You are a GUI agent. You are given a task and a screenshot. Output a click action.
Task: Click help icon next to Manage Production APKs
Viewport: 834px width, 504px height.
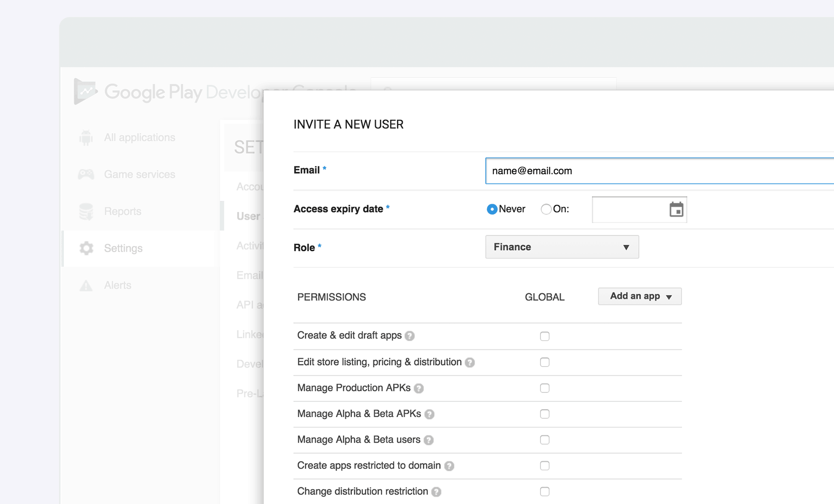click(419, 388)
